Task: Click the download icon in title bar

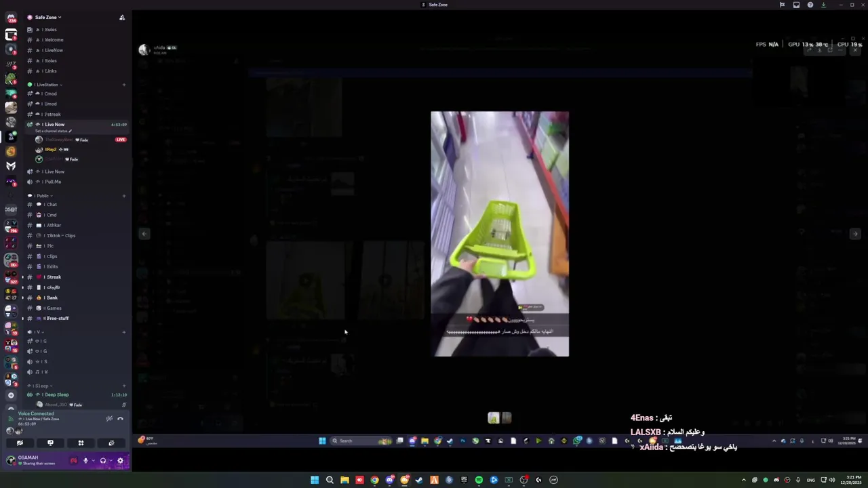Action: 824,5
